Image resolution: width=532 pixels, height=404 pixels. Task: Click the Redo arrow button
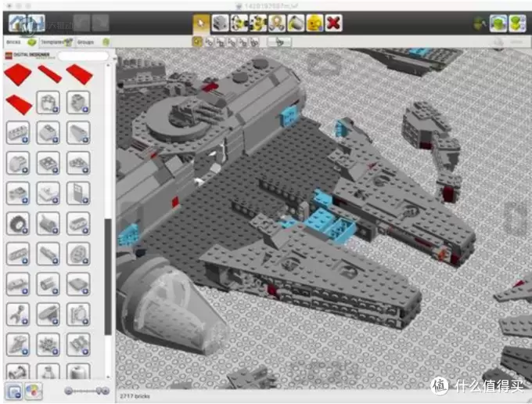(100, 23)
